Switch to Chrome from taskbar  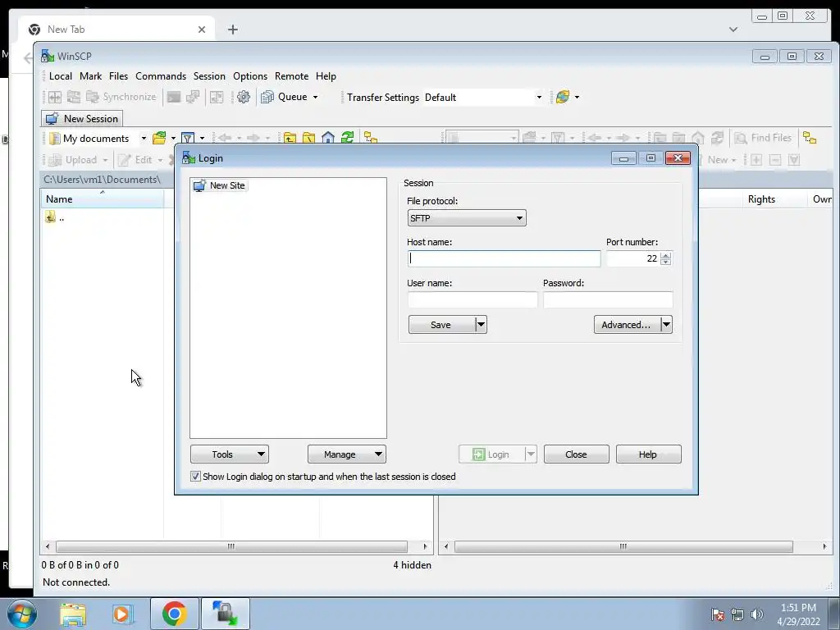tap(174, 614)
